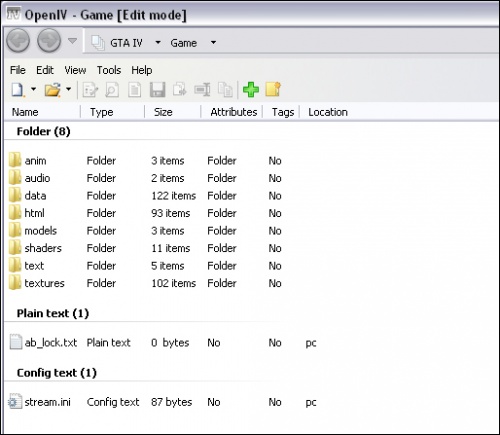Open the File menu
500x435 pixels.
[18, 70]
